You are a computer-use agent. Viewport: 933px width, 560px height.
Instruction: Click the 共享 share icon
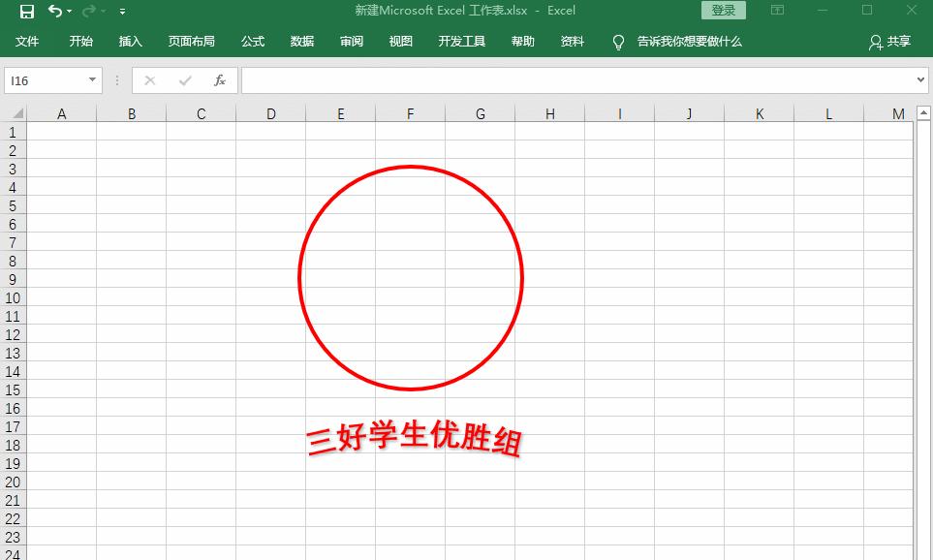click(887, 42)
